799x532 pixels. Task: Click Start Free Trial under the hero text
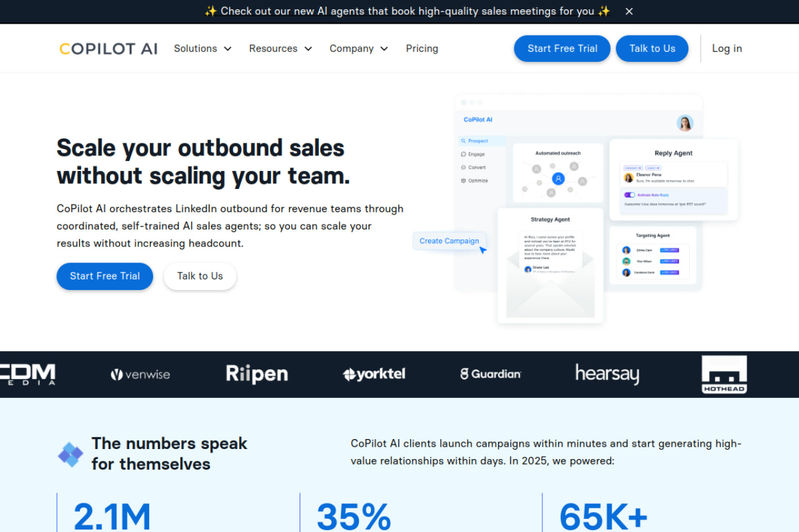[105, 276]
